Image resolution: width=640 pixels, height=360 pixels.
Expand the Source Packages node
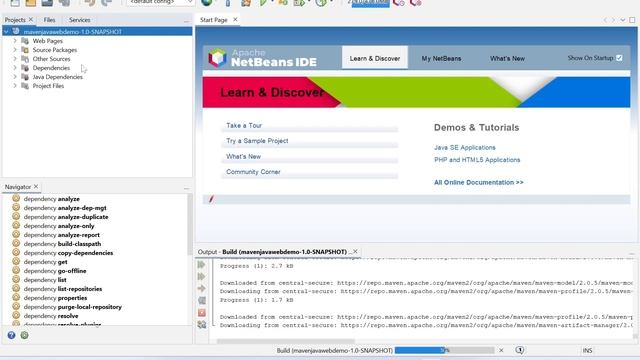[15, 50]
